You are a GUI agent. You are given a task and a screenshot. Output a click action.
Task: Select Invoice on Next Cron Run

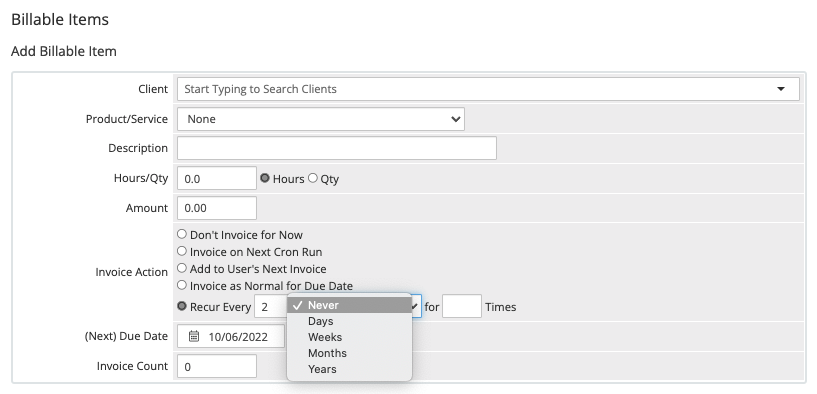click(x=182, y=251)
